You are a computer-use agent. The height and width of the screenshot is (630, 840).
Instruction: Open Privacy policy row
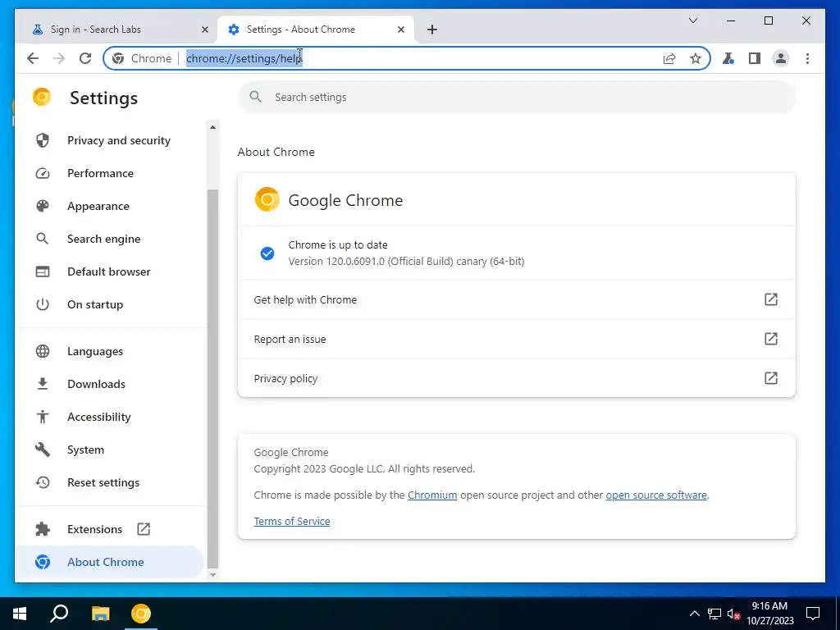pos(517,378)
